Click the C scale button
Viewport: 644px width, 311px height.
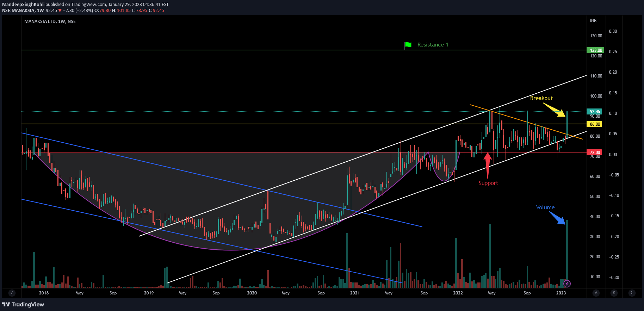pyautogui.click(x=632, y=293)
